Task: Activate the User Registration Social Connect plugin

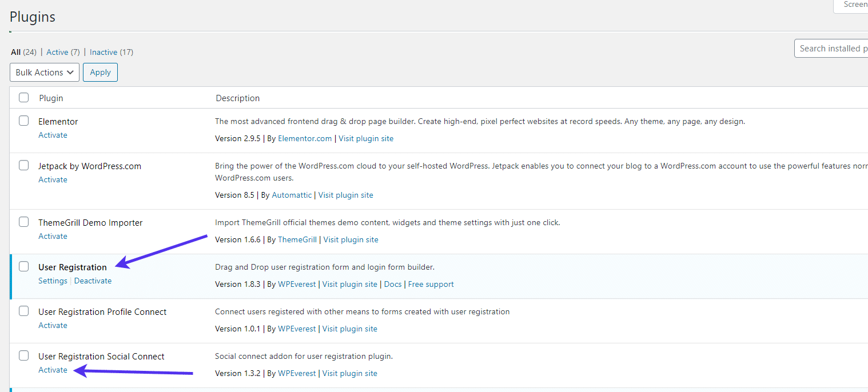Action: 53,370
